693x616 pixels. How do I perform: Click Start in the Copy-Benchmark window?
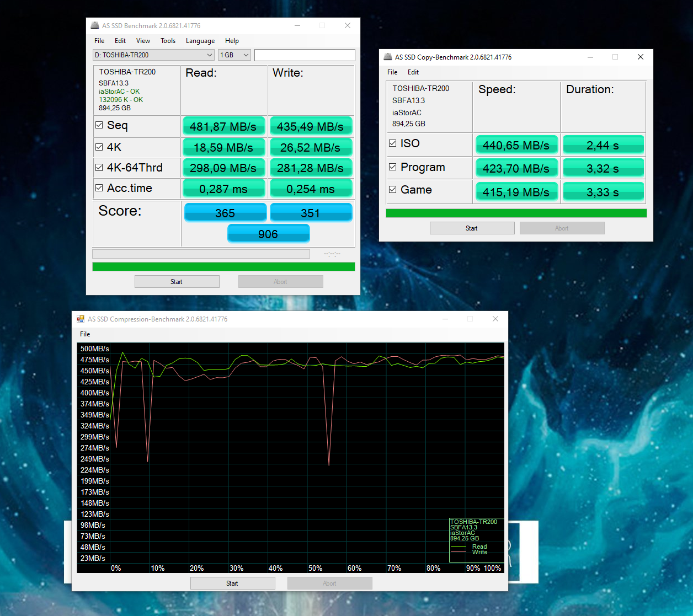point(472,228)
